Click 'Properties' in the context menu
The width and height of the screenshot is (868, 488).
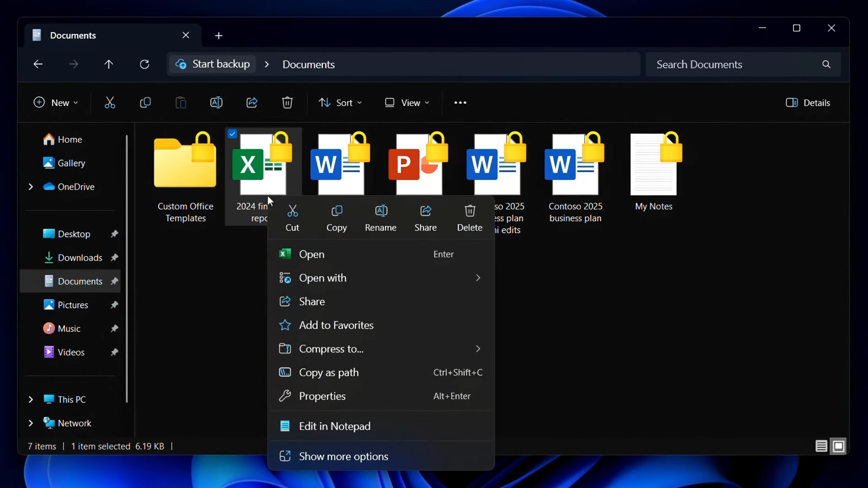tap(322, 396)
